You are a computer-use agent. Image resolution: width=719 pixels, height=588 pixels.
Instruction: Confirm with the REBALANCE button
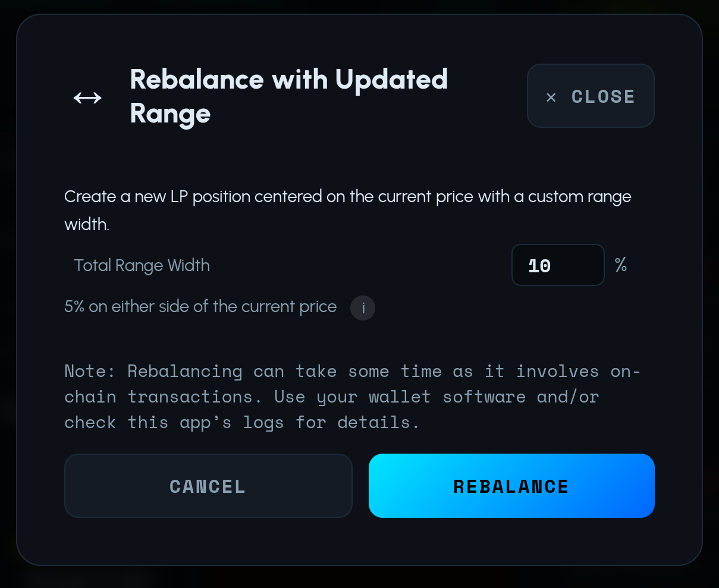(x=511, y=486)
